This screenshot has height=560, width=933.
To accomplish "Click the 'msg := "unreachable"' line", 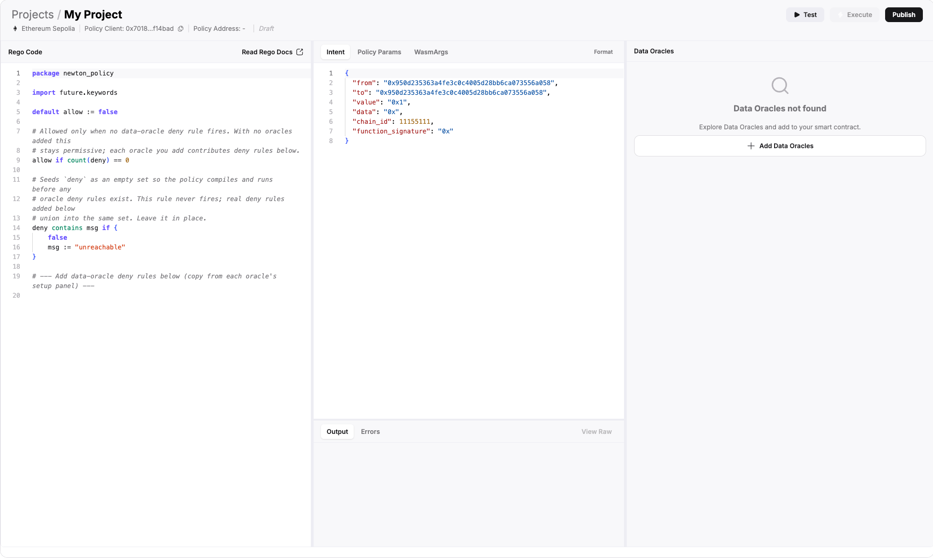I will (86, 247).
